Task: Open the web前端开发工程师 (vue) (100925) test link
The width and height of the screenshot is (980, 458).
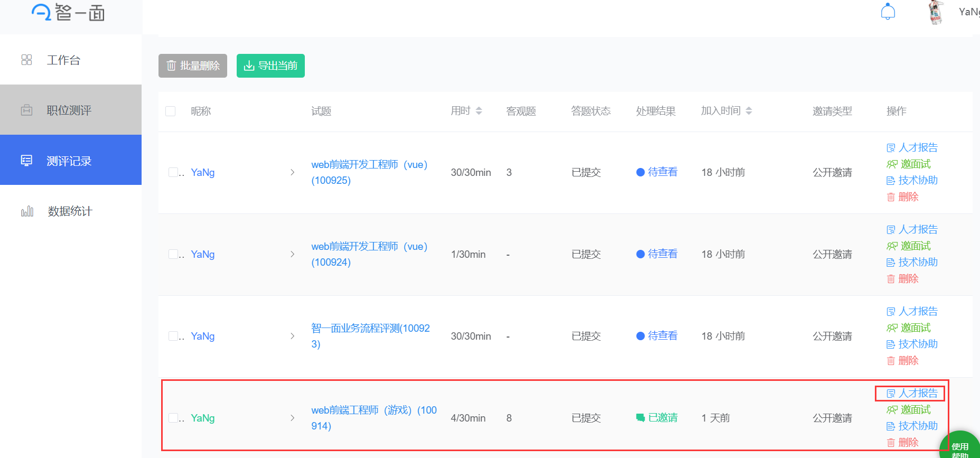Action: click(x=369, y=172)
